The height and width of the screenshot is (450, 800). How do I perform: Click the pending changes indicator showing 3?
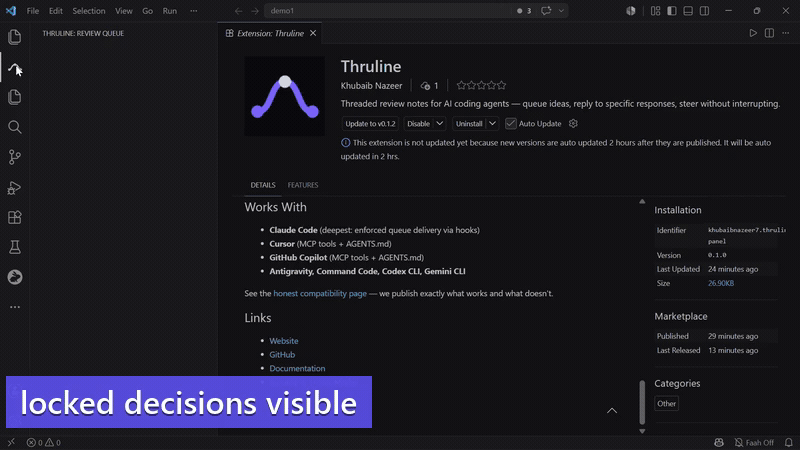coord(524,11)
